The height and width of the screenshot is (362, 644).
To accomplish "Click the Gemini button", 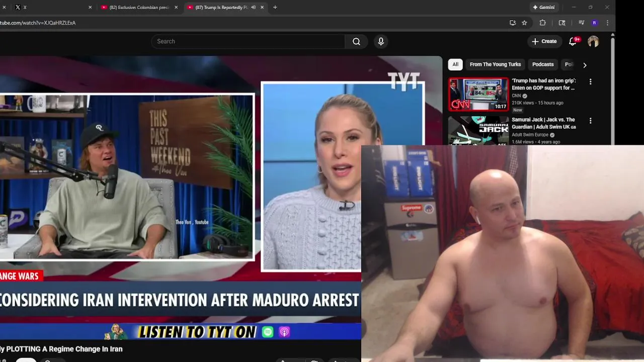I will tap(543, 7).
